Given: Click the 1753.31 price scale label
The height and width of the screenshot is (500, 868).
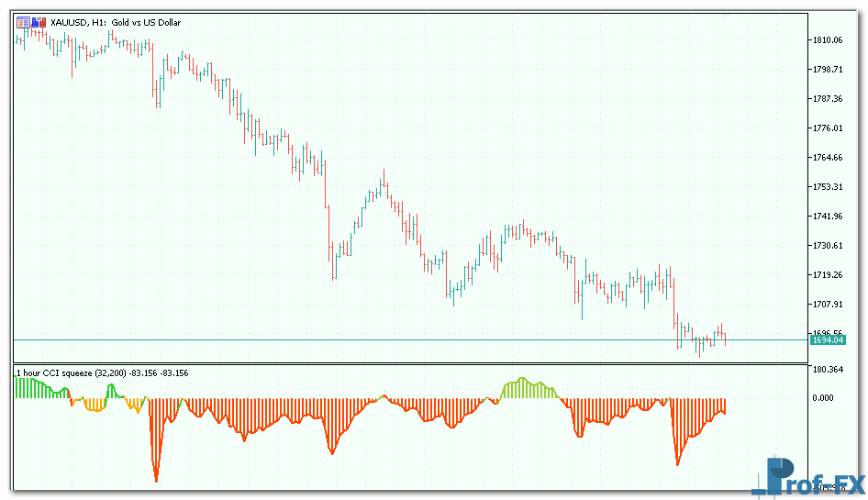Looking at the screenshot, I should coord(827,186).
